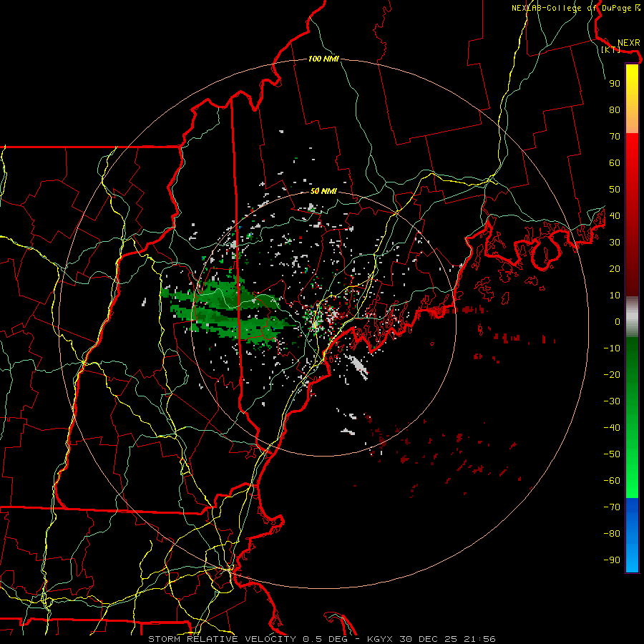
Task: Click the -90 scale value
Action: click(612, 560)
